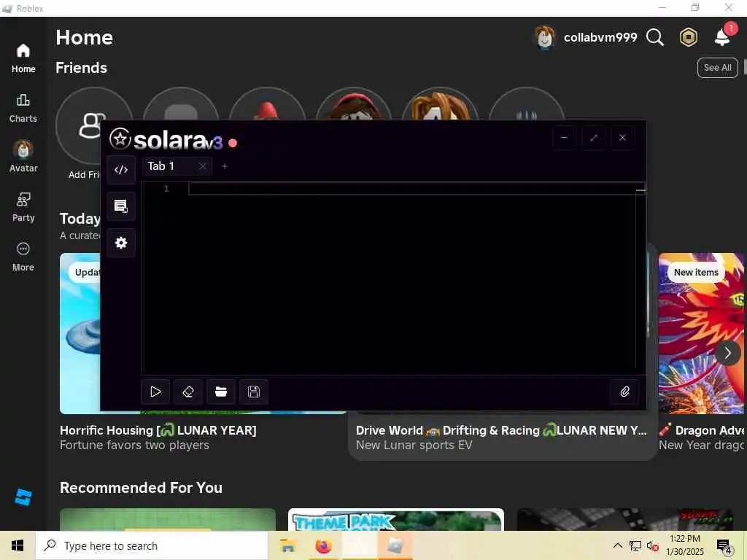Select Solara Tab 1
747x560 pixels.
tap(161, 166)
